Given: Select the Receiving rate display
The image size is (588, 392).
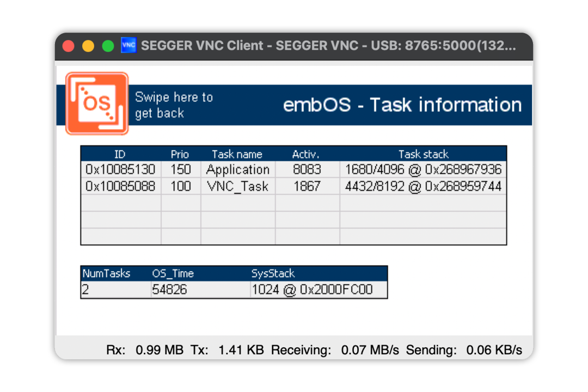Looking at the screenshot, I should tap(335, 350).
